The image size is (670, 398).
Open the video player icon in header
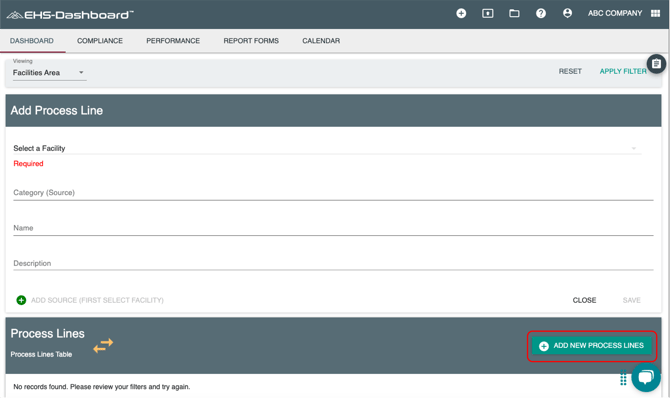pyautogui.click(x=488, y=13)
